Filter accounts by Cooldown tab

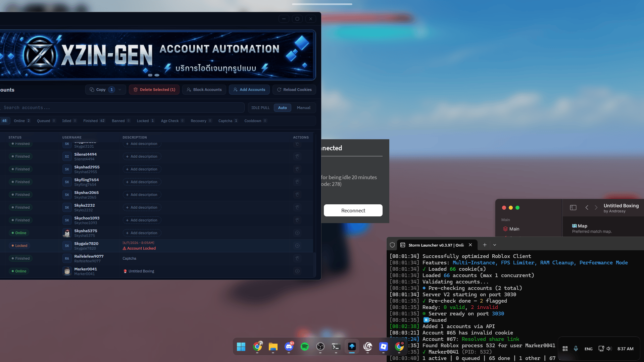[256, 121]
